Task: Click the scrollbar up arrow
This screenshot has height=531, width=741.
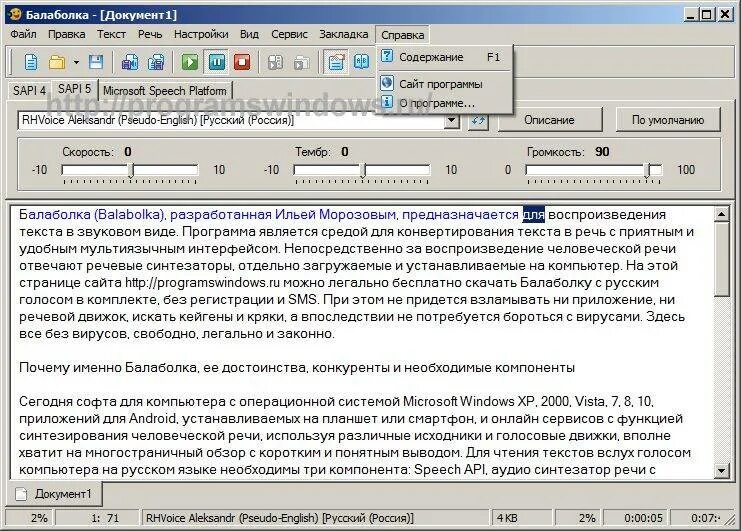Action: tap(721, 215)
